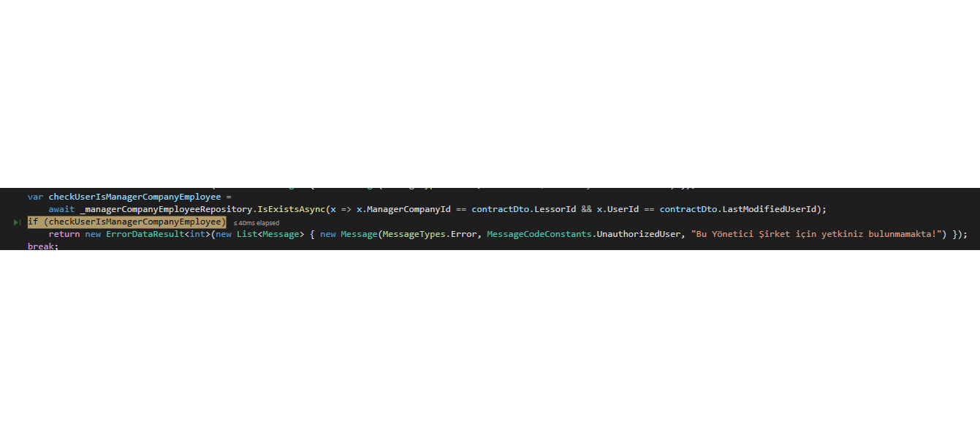This screenshot has height=438, width=980.
Task: Click the contractDto.LessorId expression
Action: click(x=524, y=209)
